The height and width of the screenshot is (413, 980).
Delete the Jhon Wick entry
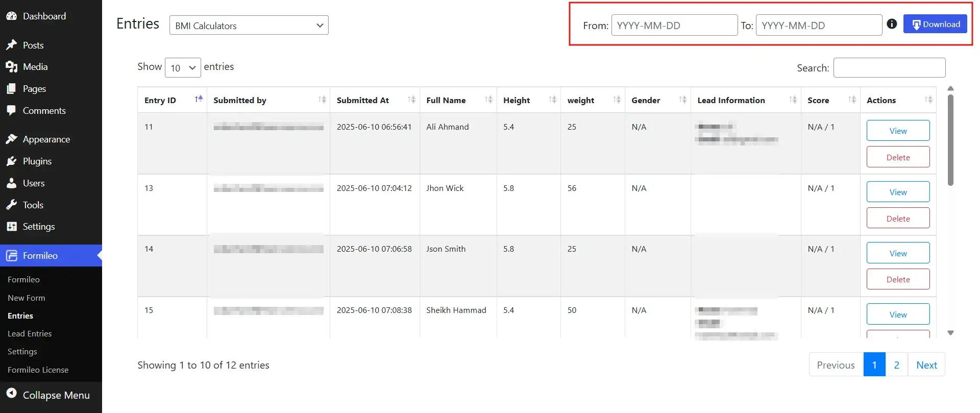(898, 218)
